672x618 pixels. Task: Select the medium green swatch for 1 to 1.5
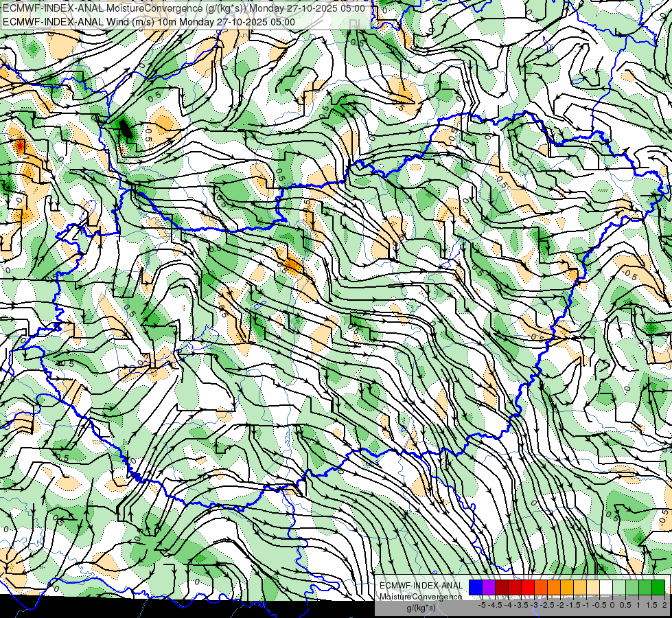point(645,587)
